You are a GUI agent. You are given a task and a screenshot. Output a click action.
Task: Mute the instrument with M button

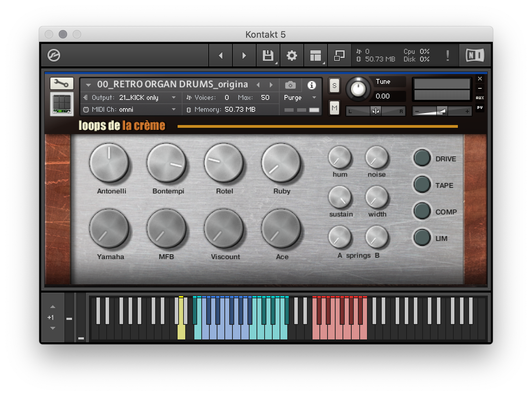click(335, 108)
